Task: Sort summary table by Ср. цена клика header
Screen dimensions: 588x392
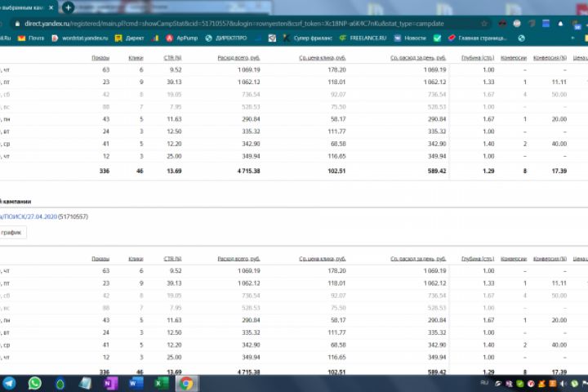Action: click(322, 58)
